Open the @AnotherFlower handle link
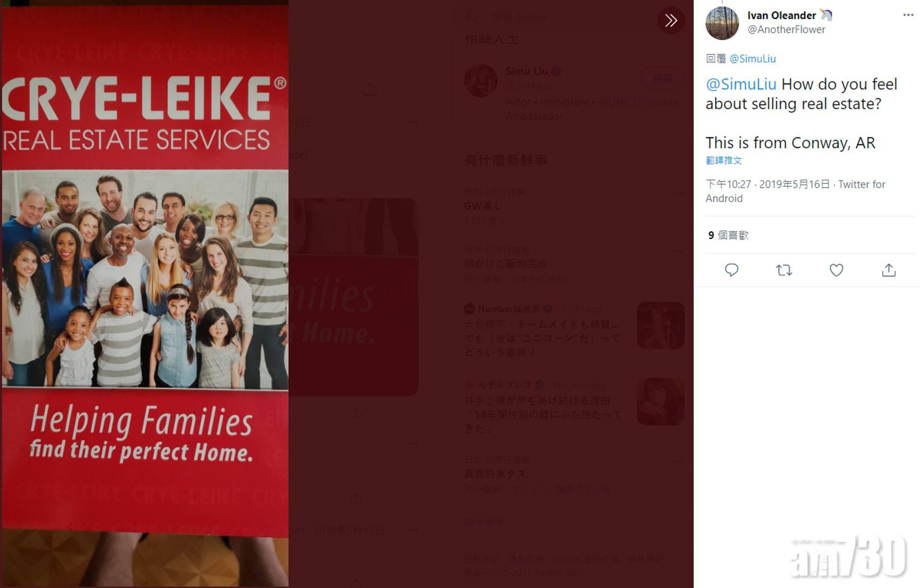920x588 pixels. [x=786, y=30]
